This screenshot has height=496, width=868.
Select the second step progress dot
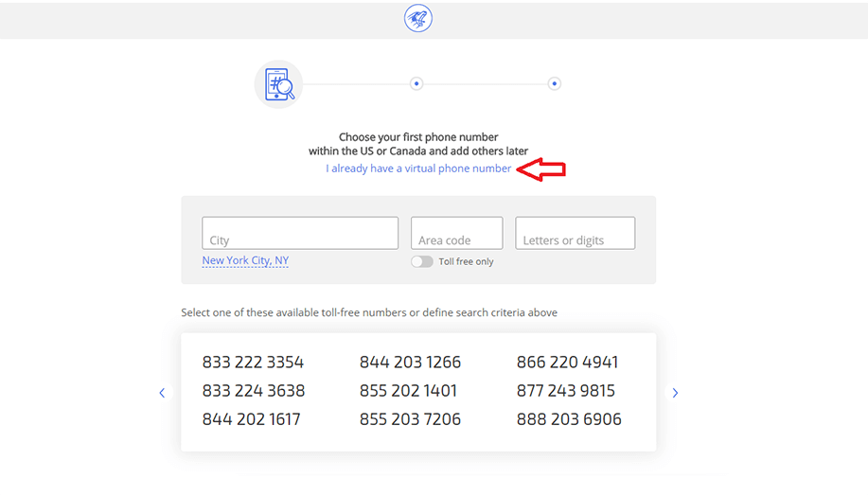(x=416, y=83)
